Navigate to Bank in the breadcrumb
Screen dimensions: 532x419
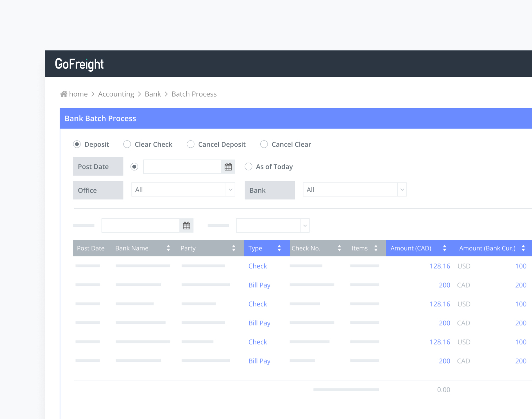(x=153, y=94)
